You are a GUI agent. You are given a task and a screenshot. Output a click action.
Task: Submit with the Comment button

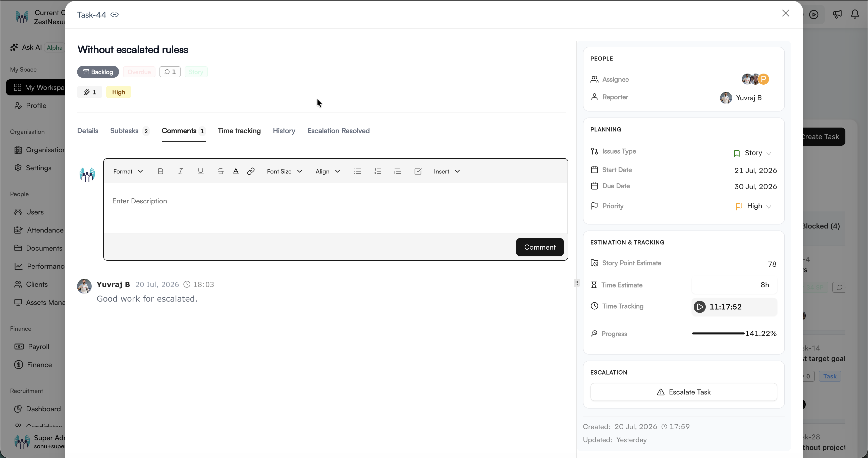[540, 247]
